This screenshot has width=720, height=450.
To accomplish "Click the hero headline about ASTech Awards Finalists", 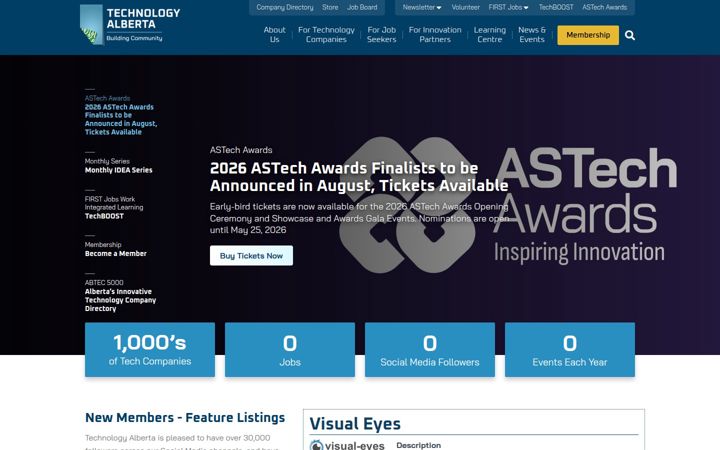I will point(359,177).
